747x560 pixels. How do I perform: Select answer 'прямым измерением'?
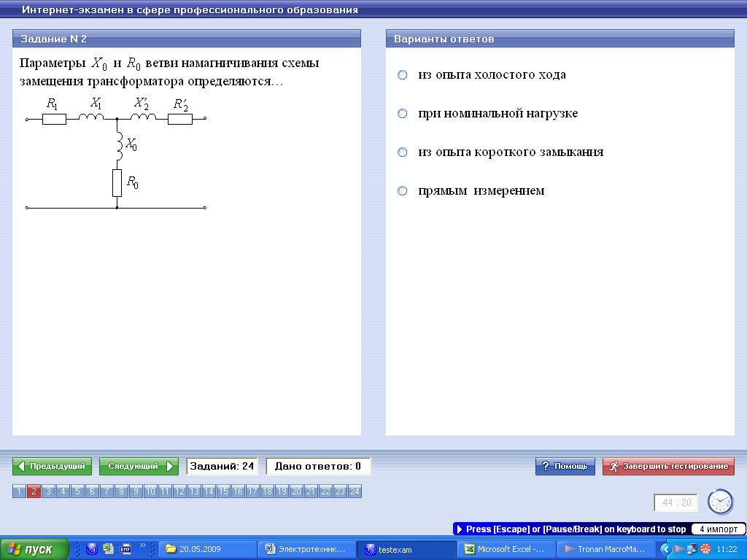click(x=403, y=191)
